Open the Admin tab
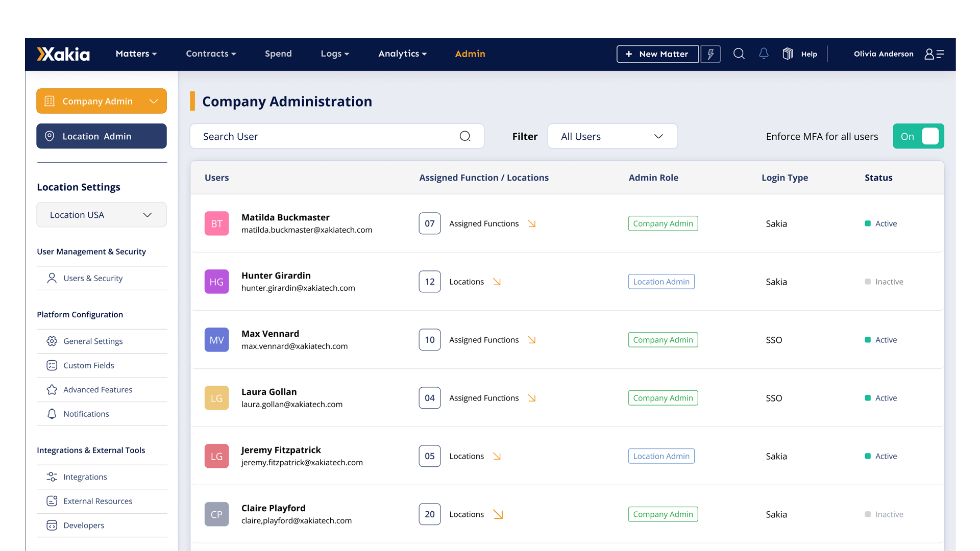The image size is (980, 551). pyautogui.click(x=470, y=54)
